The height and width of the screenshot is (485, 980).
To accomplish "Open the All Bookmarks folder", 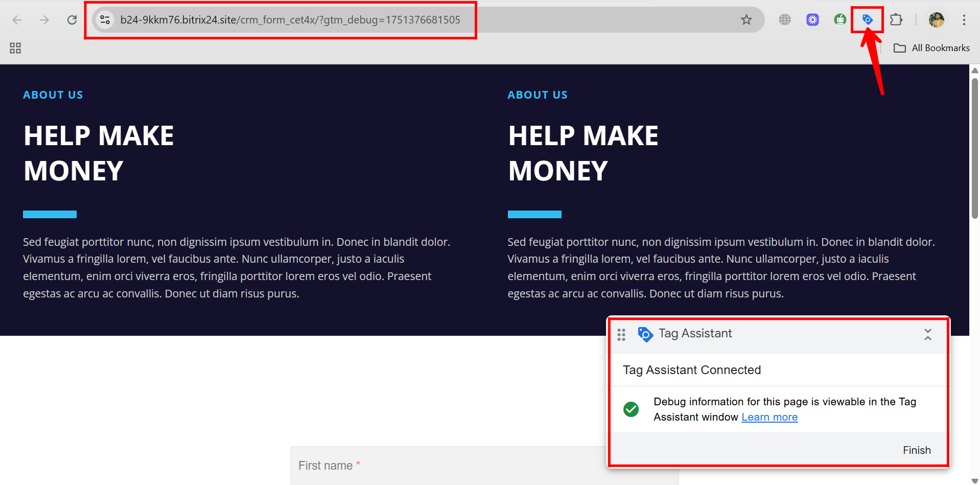I will (x=931, y=48).
